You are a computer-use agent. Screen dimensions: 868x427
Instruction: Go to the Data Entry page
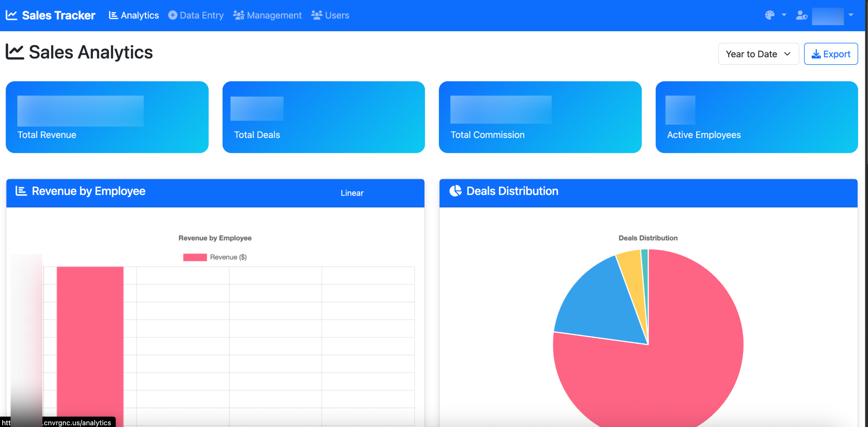[201, 15]
